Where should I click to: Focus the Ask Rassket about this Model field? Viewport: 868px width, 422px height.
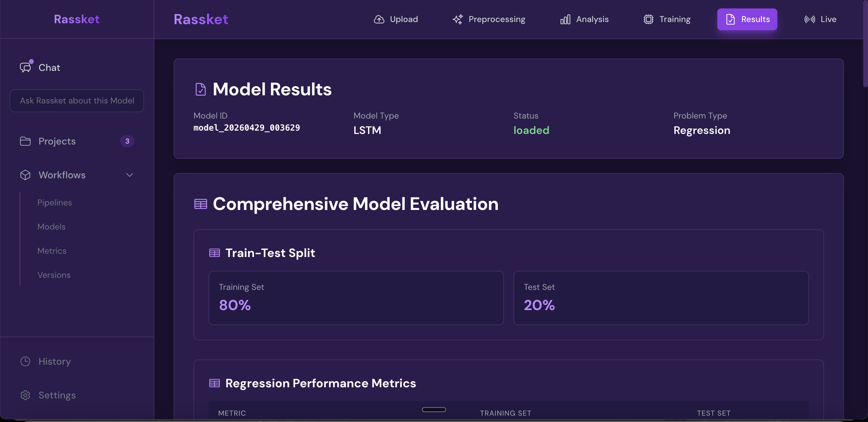point(77,100)
